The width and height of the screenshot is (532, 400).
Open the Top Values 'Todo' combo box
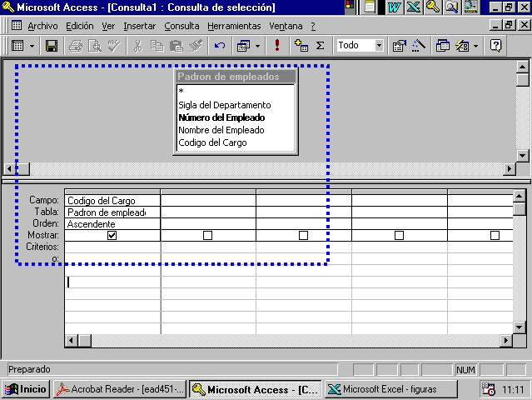pos(360,45)
